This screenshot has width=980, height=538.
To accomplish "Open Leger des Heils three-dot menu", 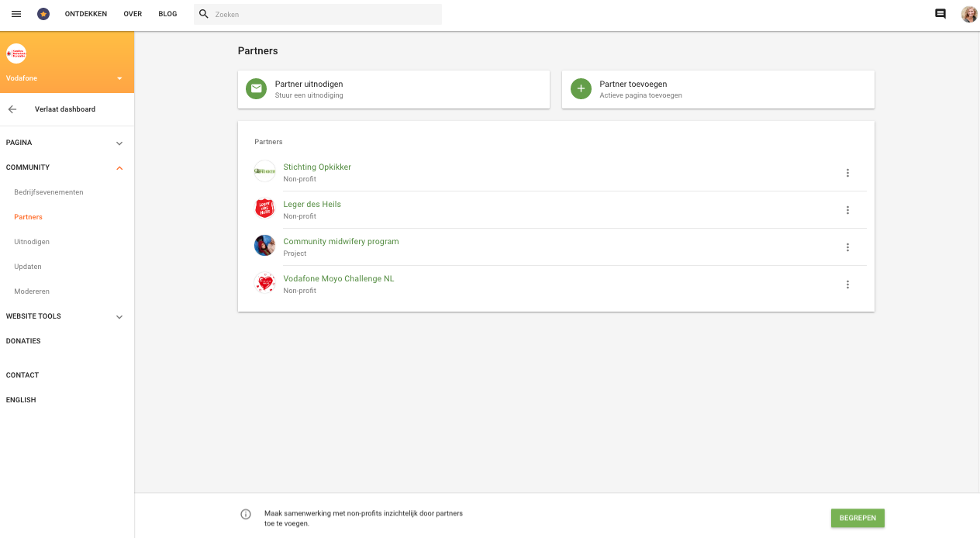I will 847,210.
